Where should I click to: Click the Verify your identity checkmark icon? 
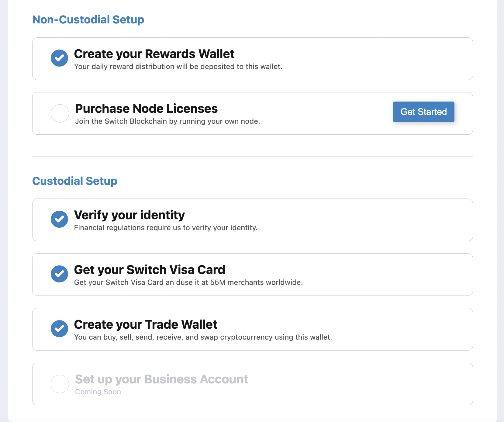coord(60,219)
